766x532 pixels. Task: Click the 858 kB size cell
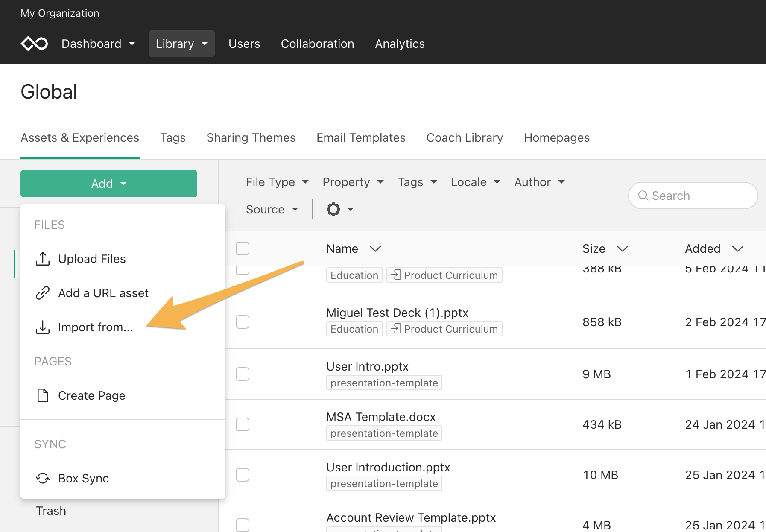click(x=602, y=322)
